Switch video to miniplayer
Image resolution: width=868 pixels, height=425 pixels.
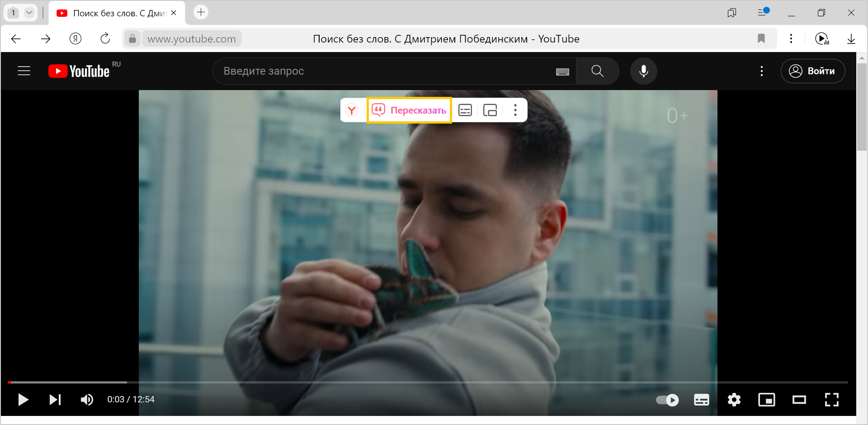767,400
